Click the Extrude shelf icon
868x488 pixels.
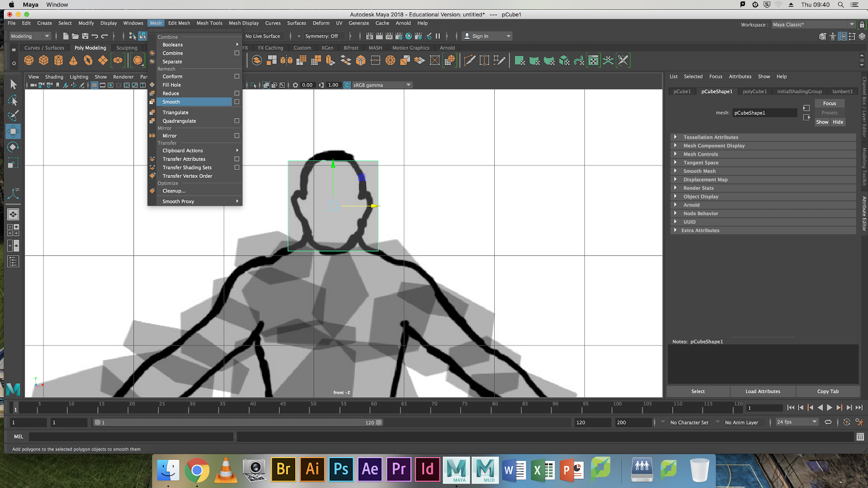330,60
